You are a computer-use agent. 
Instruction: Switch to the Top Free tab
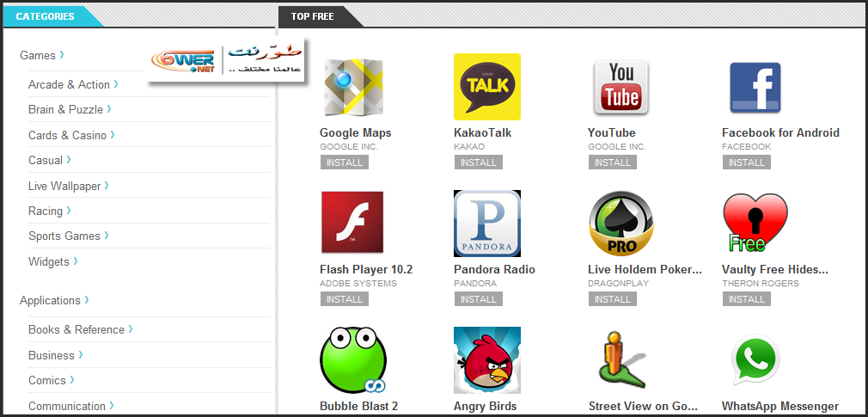pyautogui.click(x=314, y=16)
